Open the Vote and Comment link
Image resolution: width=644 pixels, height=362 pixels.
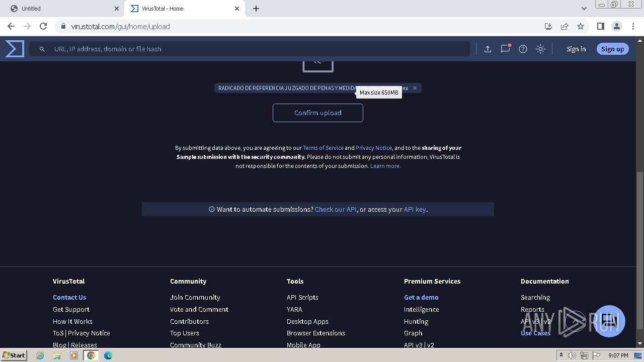pyautogui.click(x=199, y=309)
